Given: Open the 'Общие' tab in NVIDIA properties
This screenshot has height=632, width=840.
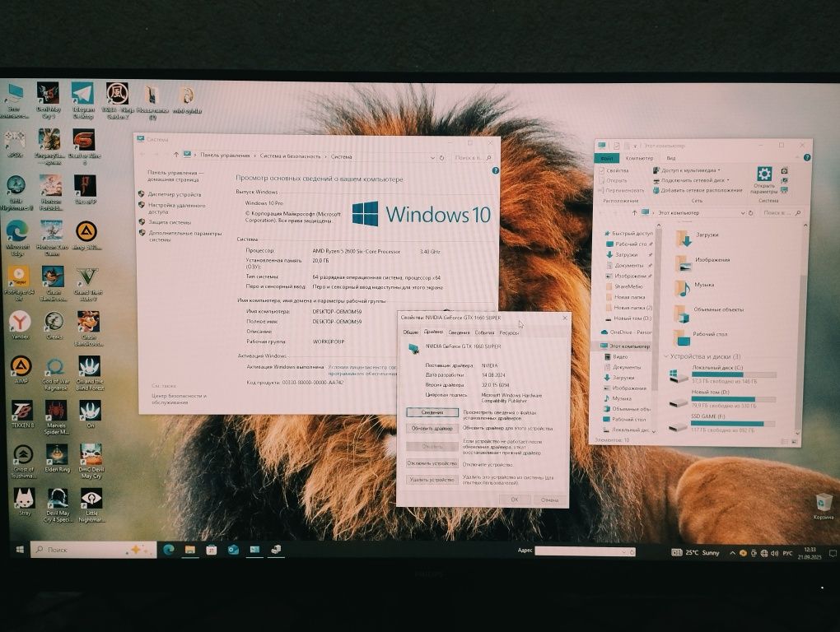Looking at the screenshot, I should pos(410,332).
